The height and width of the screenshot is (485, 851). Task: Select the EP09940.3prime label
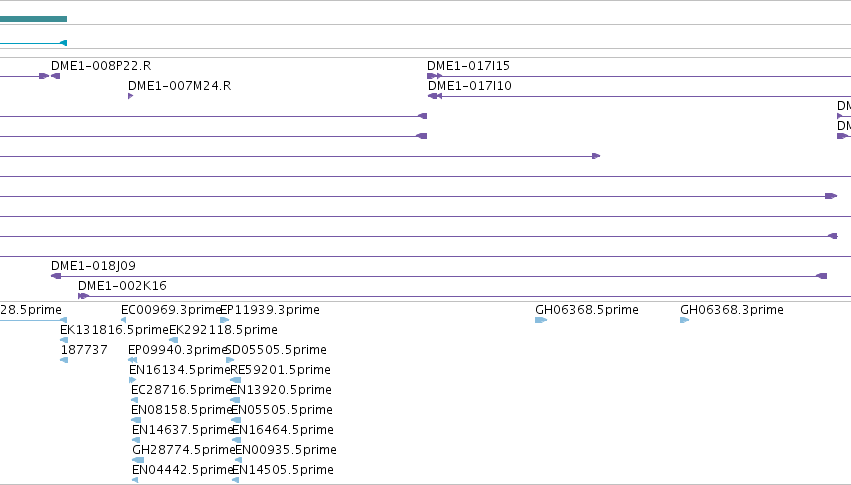pyautogui.click(x=177, y=350)
